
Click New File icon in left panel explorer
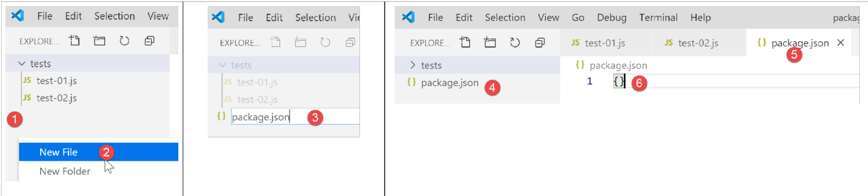click(x=74, y=41)
